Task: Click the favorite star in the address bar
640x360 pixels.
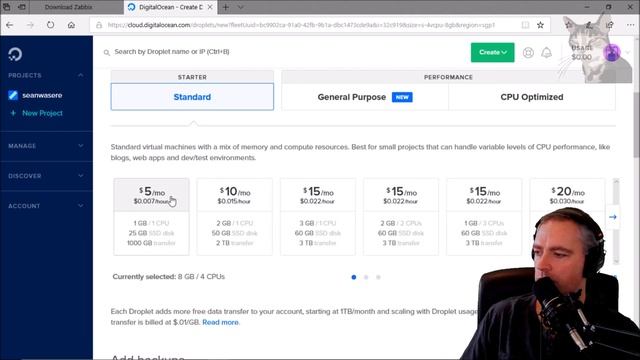Action: [540, 25]
